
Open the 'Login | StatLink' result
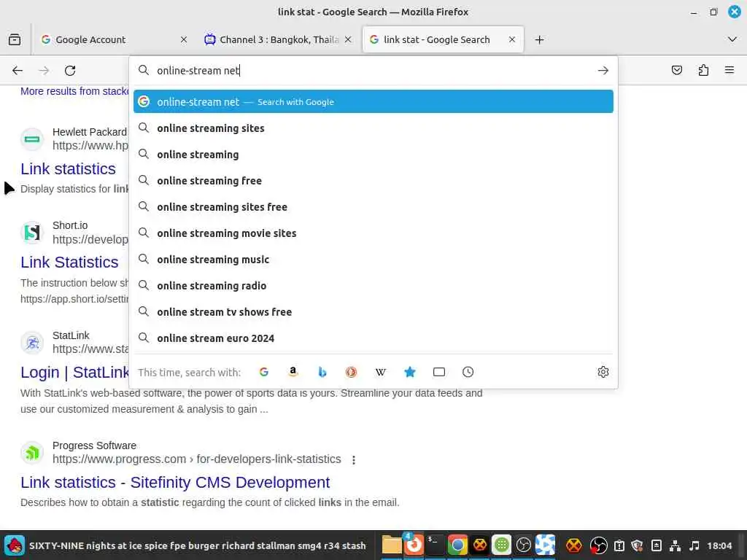point(75,373)
